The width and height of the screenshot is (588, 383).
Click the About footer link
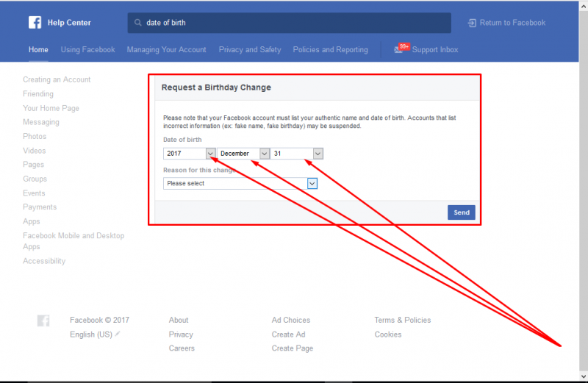click(x=179, y=320)
